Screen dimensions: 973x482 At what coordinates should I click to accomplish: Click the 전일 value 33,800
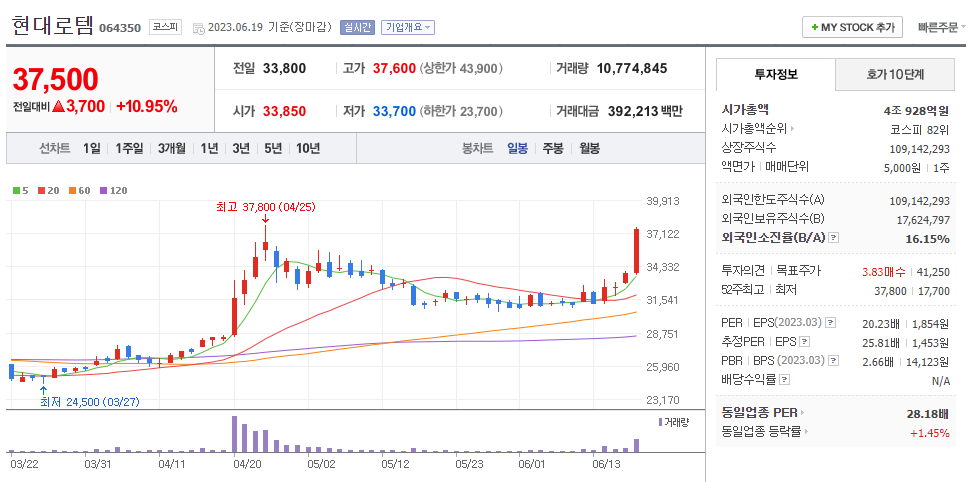(x=284, y=68)
